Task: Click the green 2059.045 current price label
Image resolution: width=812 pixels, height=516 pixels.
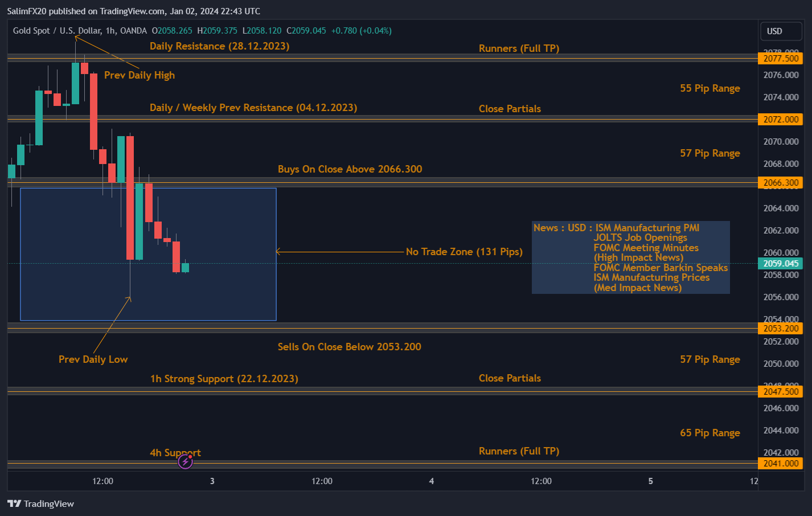Action: pos(781,263)
